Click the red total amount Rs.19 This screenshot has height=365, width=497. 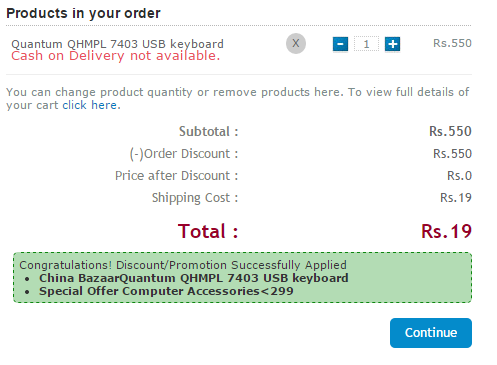[446, 231]
